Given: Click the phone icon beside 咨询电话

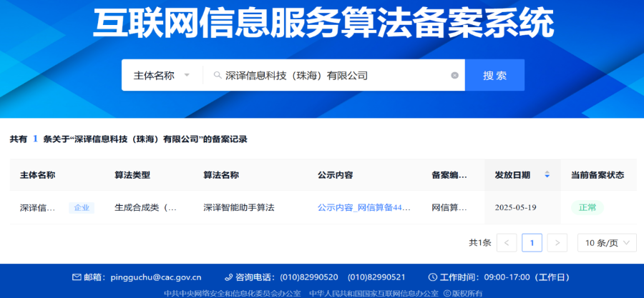Looking at the screenshot, I should [x=229, y=277].
